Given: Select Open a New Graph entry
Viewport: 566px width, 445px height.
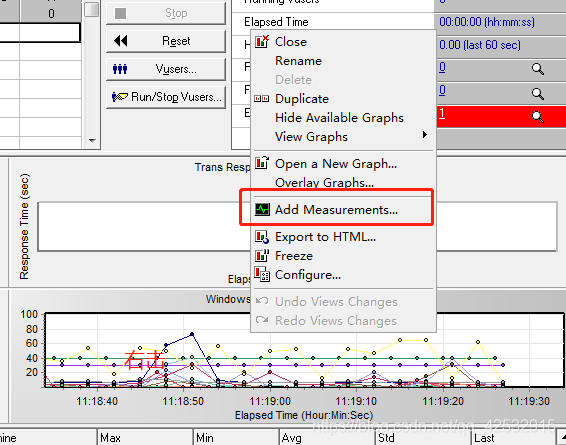Looking at the screenshot, I should click(x=336, y=163).
